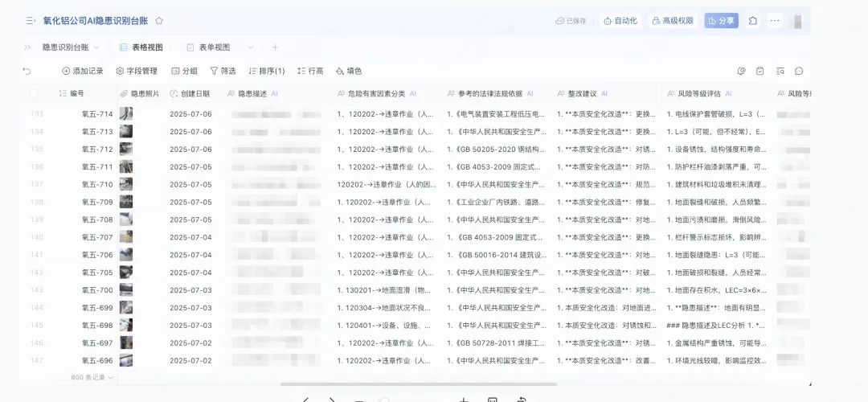Click the AI badge on 隐患描述 column
This screenshot has width=868, height=402.
tap(274, 94)
